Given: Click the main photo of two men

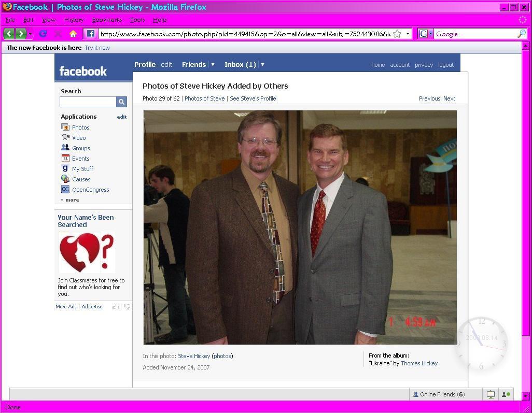Looking at the screenshot, I should (x=300, y=227).
